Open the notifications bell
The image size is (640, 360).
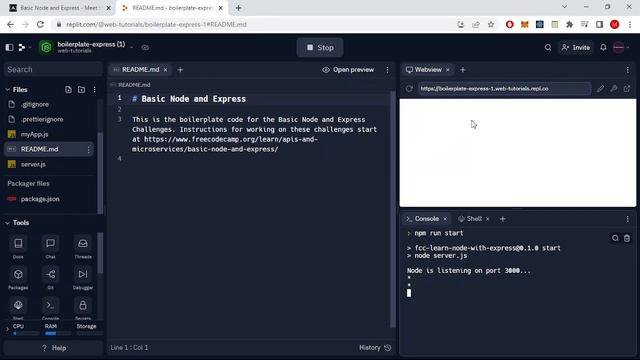[x=603, y=47]
